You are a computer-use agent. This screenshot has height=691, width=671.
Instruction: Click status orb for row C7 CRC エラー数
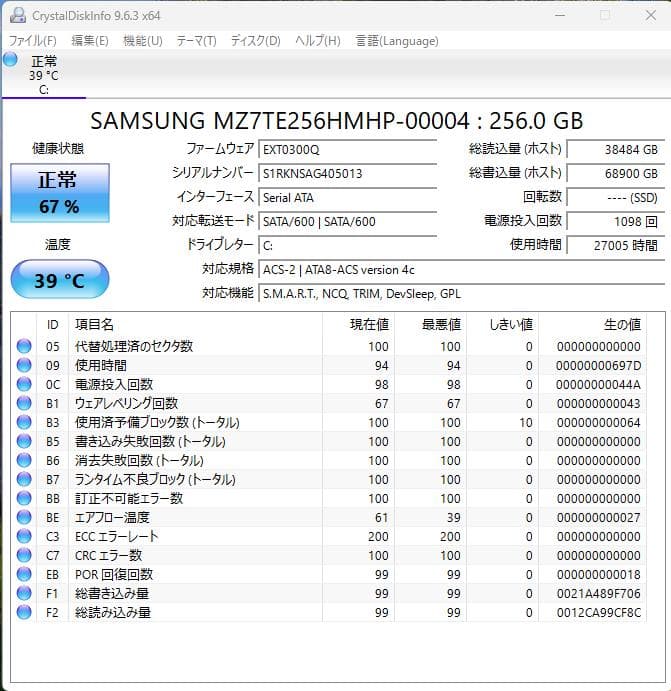24,555
